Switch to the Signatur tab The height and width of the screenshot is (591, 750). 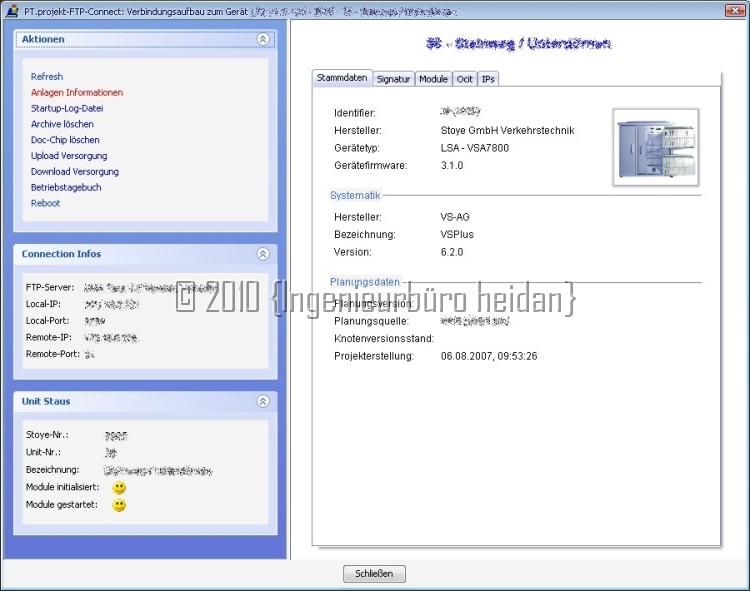point(393,79)
